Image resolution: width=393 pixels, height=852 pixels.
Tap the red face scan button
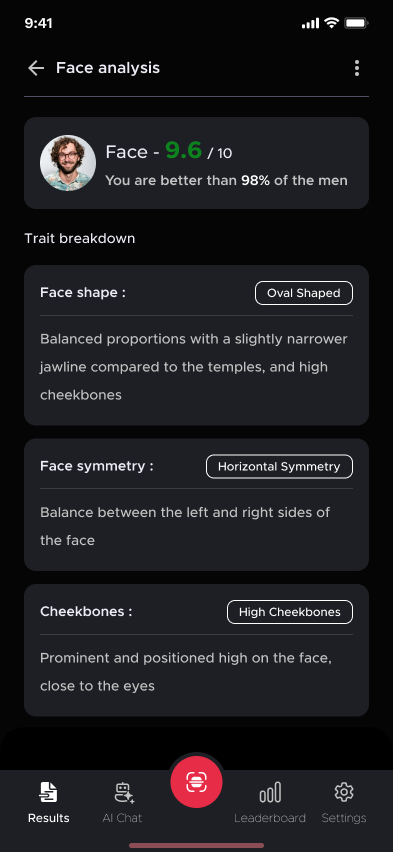coord(196,782)
